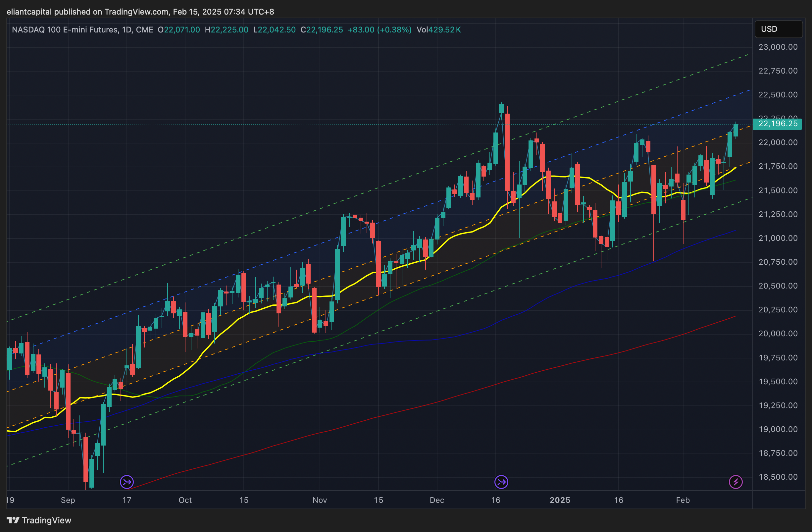Click the +83.00 (+0.38%) change value
This screenshot has height=532, width=812.
pos(380,30)
